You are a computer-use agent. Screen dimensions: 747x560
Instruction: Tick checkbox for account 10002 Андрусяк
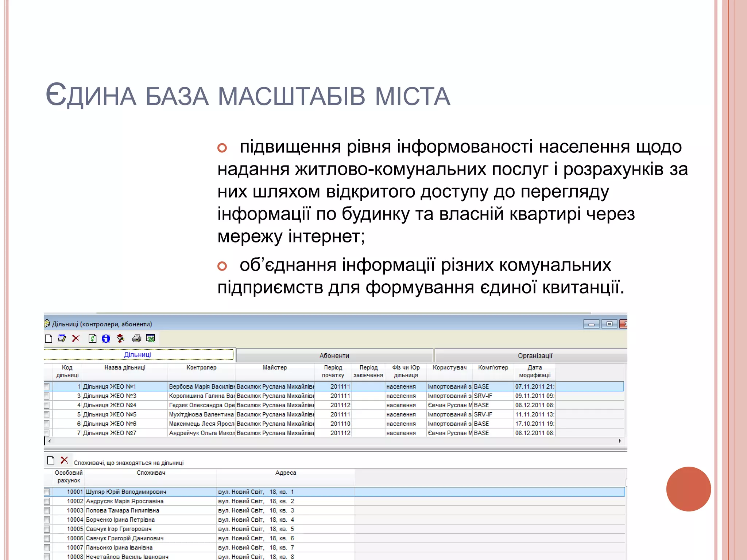point(47,501)
